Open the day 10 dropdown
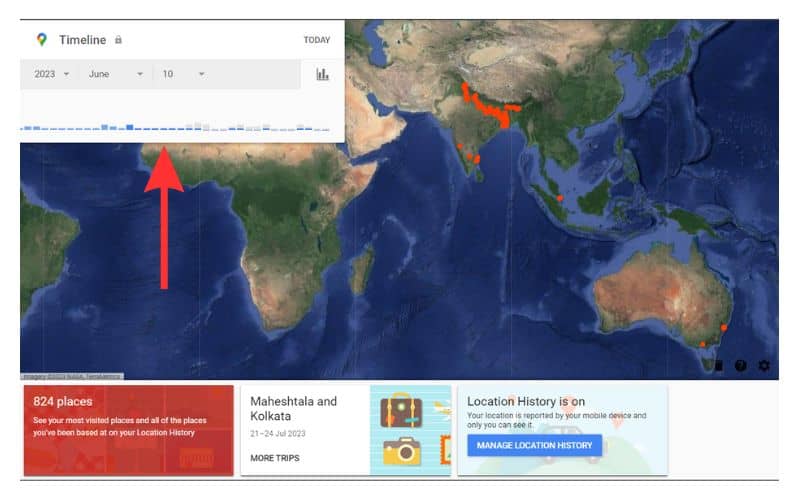This screenshot has width=800, height=500. pos(183,74)
